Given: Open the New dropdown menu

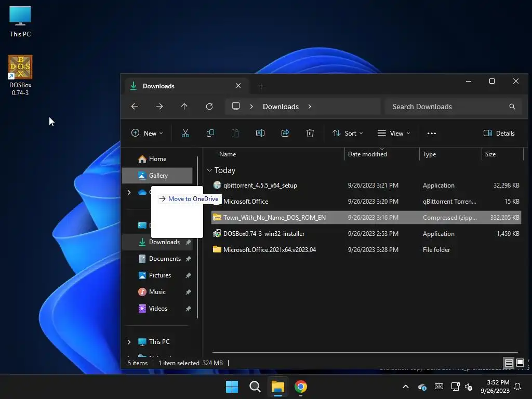Looking at the screenshot, I should click(x=147, y=134).
